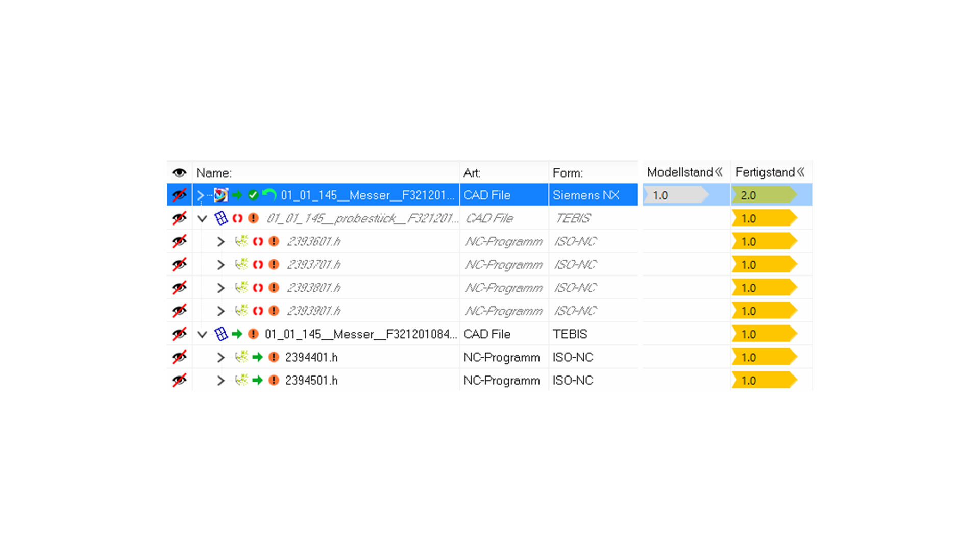This screenshot has height=551, width=980.
Task: Click the Form column header
Action: pyautogui.click(x=567, y=173)
